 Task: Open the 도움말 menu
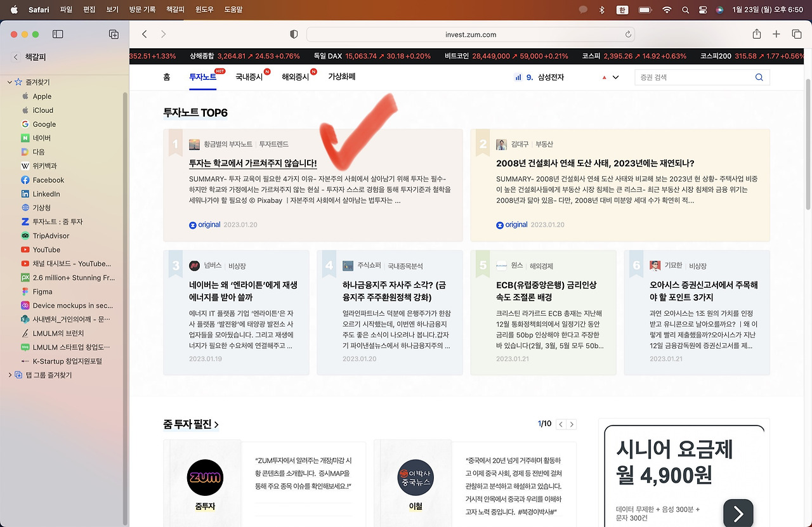pos(235,10)
